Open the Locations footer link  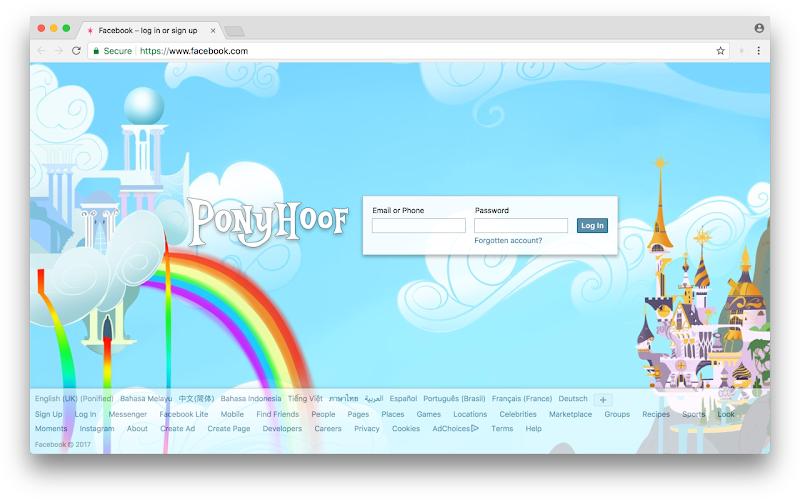pyautogui.click(x=470, y=414)
